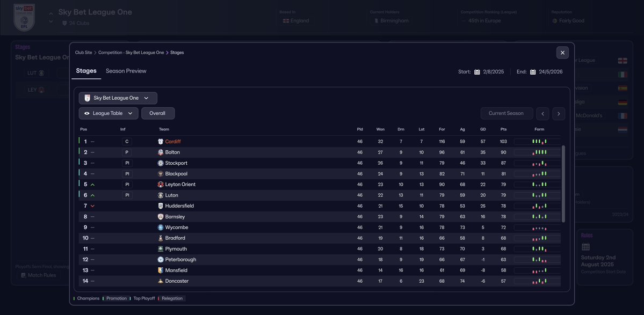Viewport: 644px width, 315px height.
Task: Click the league table vertical scrollbar
Action: (563, 184)
